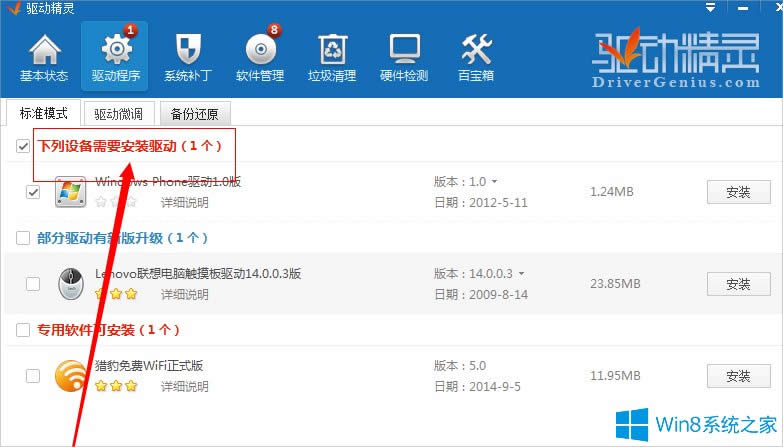783x447 pixels.
Task: Click the 猎豹免费WiFi正式版 title
Action: click(x=149, y=366)
